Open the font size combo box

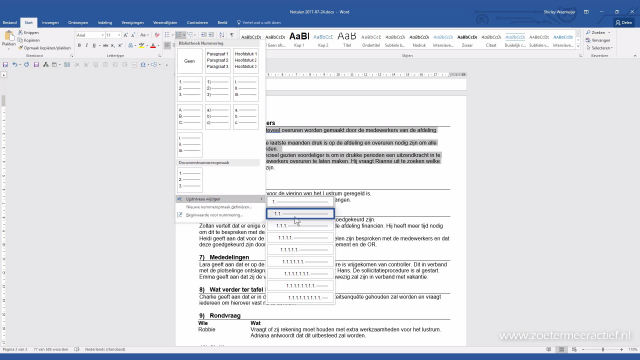tap(113, 35)
